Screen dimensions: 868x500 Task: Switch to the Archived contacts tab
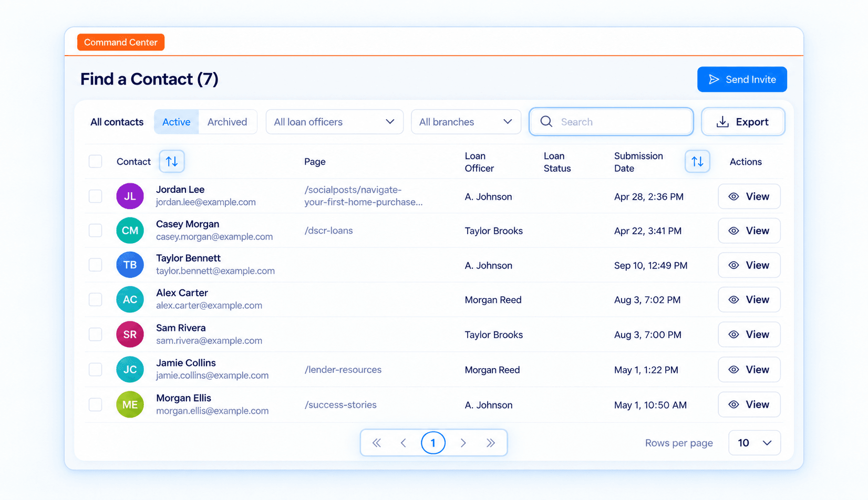[x=227, y=122]
